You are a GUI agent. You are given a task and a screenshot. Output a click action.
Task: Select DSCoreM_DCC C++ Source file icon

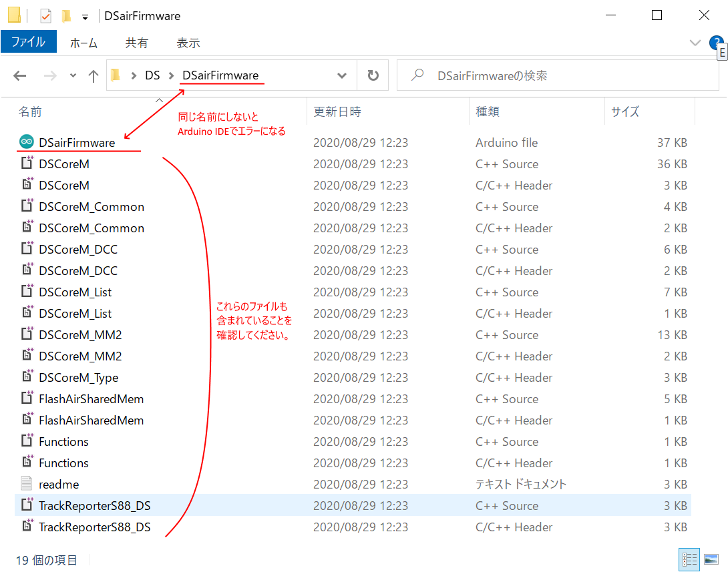coord(27,248)
